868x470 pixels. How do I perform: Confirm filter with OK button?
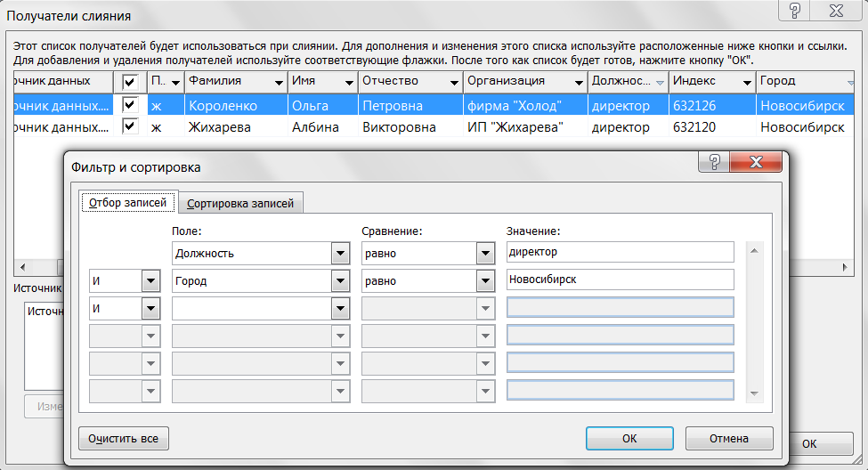[x=629, y=439]
